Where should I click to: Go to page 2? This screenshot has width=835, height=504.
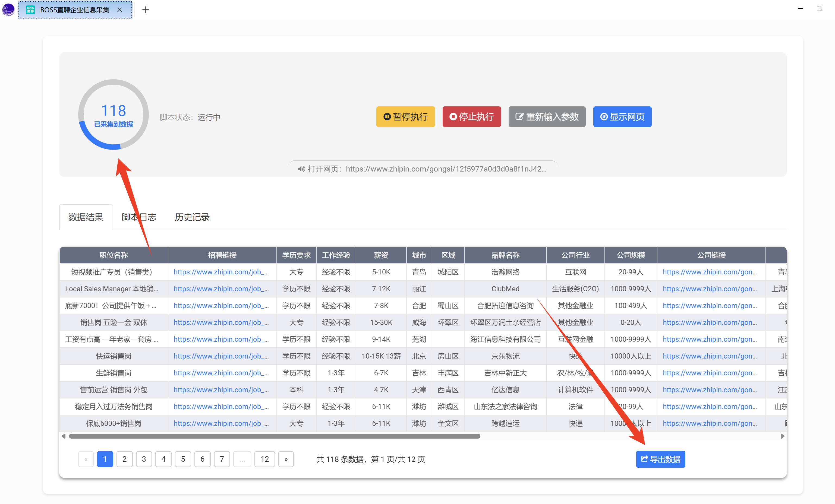124,459
